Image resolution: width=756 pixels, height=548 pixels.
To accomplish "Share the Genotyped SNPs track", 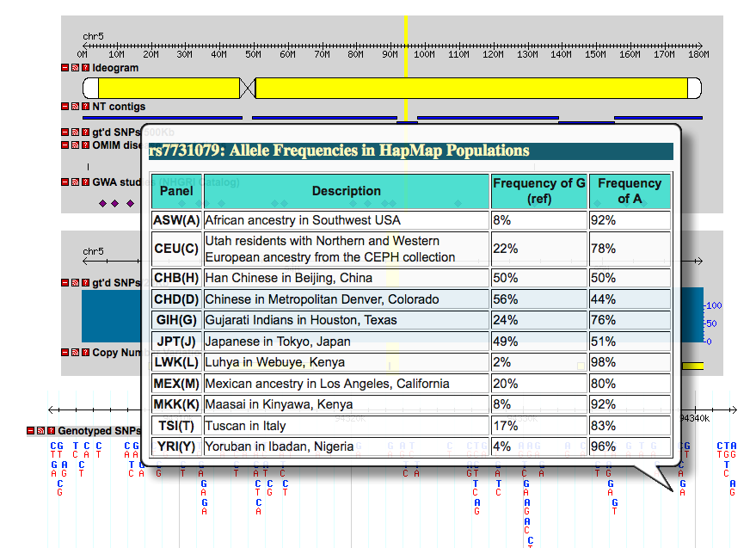I will pos(40,430).
